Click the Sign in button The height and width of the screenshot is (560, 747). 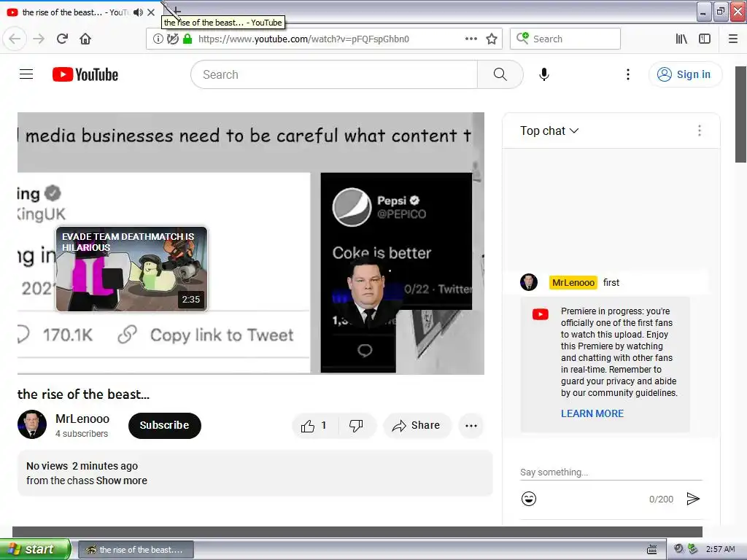pos(684,74)
